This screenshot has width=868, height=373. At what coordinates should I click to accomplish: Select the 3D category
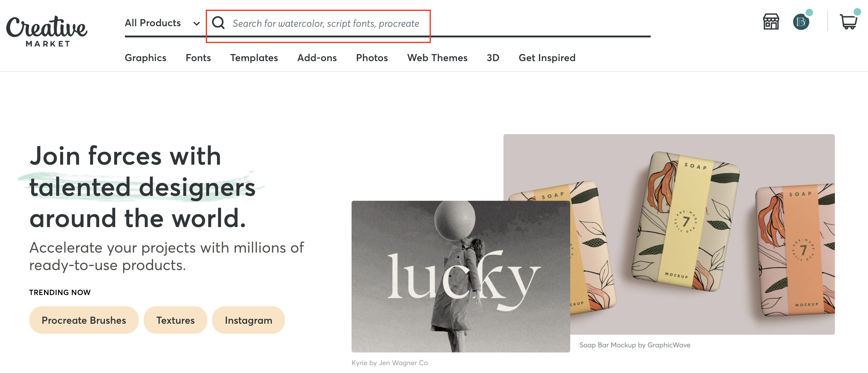[x=493, y=58]
